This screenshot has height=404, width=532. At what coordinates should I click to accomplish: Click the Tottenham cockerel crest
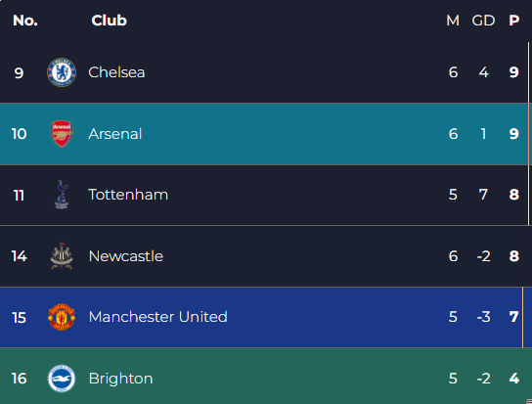(62, 195)
